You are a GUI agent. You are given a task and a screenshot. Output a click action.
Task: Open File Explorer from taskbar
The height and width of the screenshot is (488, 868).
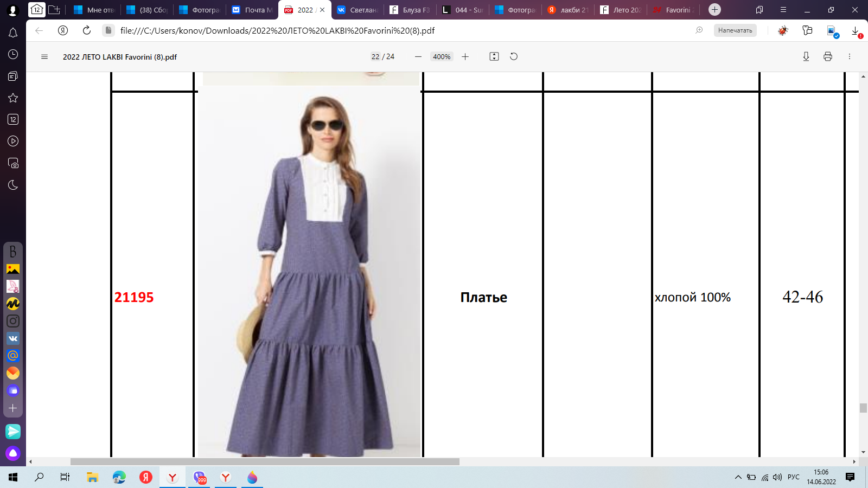93,477
